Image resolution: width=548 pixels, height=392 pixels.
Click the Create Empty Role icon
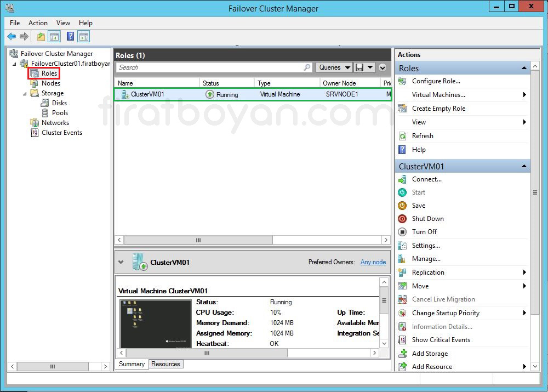(402, 109)
